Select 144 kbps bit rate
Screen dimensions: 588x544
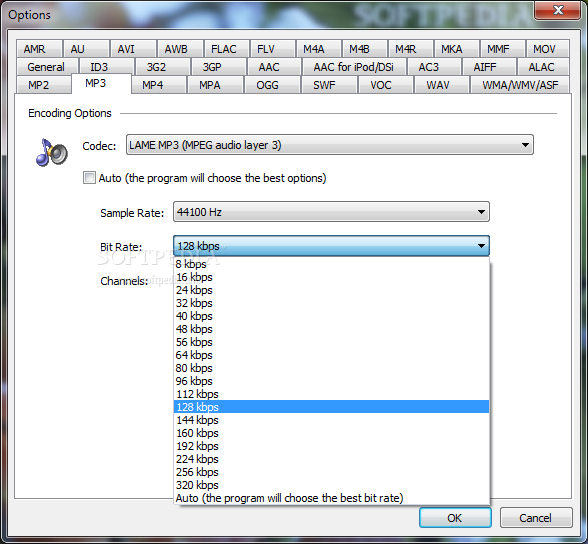(x=332, y=420)
